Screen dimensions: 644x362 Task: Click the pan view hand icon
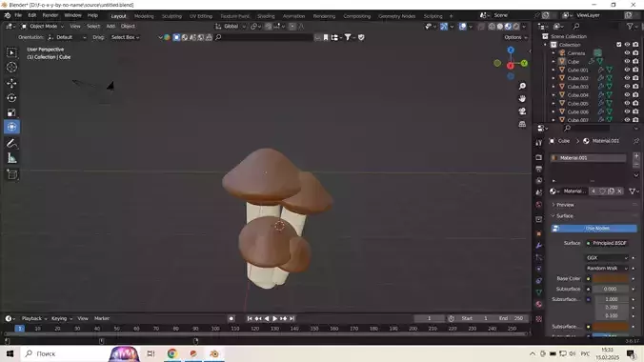522,99
